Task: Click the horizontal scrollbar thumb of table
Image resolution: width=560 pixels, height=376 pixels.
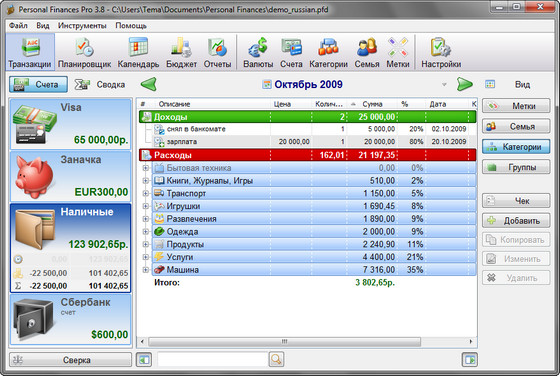Action: [284, 342]
